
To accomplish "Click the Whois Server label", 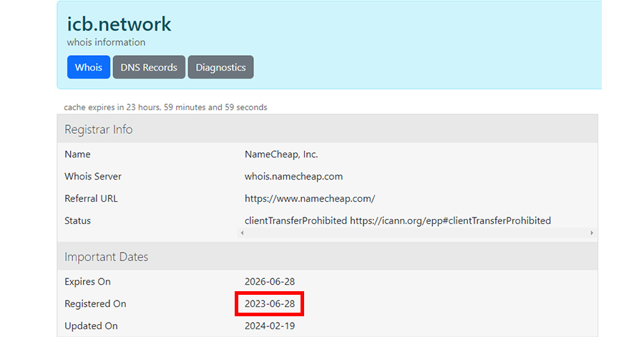I will (93, 177).
